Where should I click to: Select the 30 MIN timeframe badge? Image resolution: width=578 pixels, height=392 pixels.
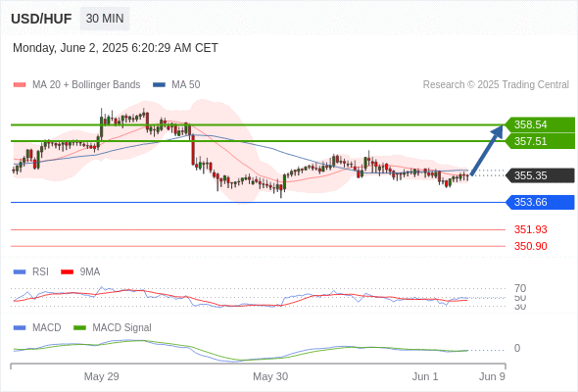coord(105,19)
